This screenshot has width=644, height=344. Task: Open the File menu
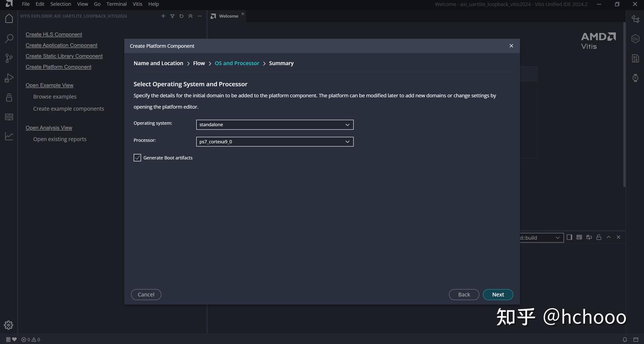26,4
